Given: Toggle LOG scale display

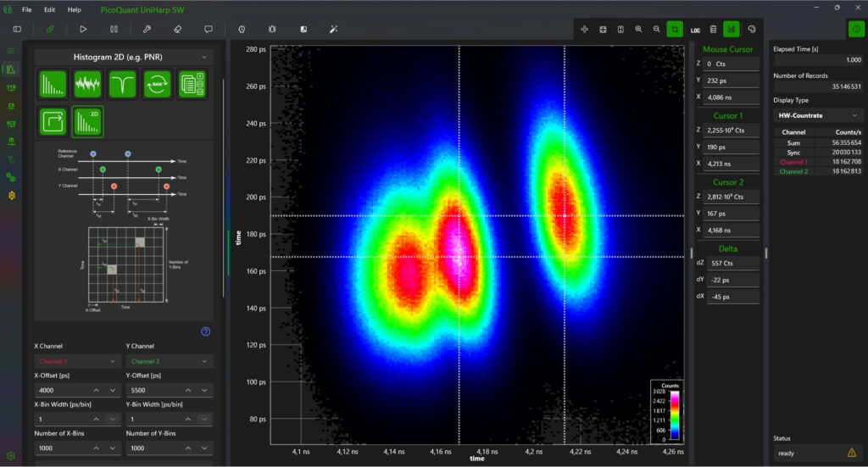Looking at the screenshot, I should 695,29.
